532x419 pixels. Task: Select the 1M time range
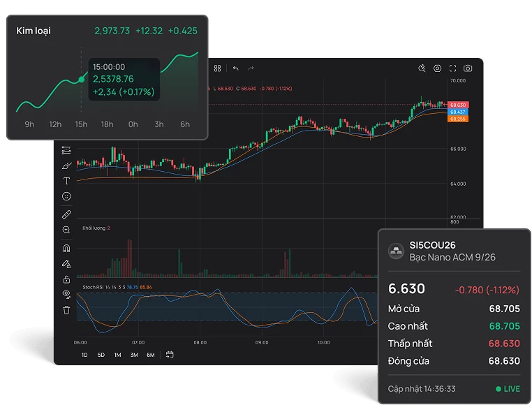tap(118, 355)
